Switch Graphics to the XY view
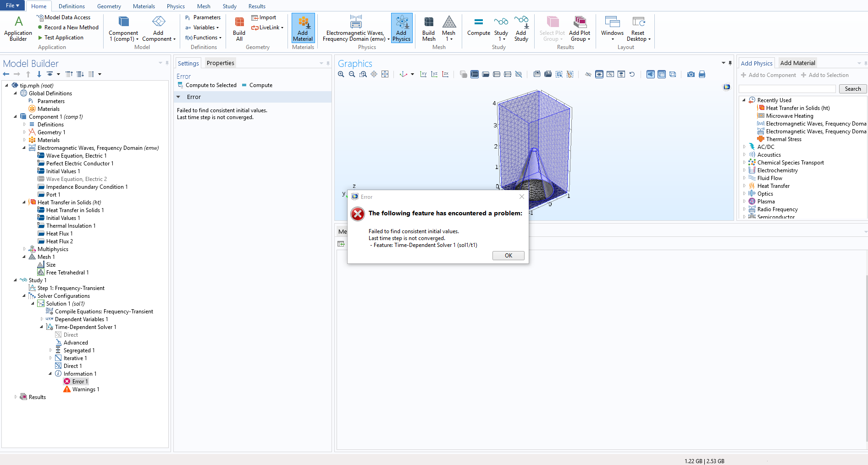This screenshot has width=868, height=465. (x=423, y=74)
